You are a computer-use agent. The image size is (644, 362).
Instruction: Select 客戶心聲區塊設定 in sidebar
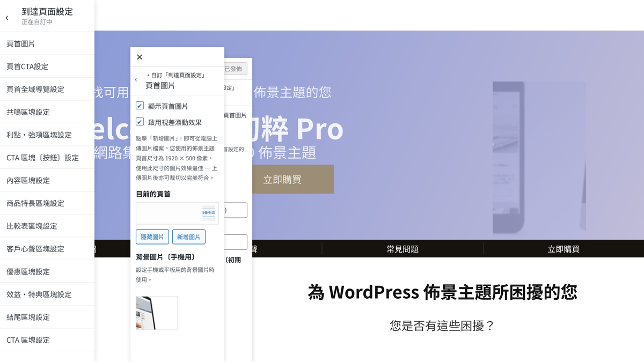47,249
